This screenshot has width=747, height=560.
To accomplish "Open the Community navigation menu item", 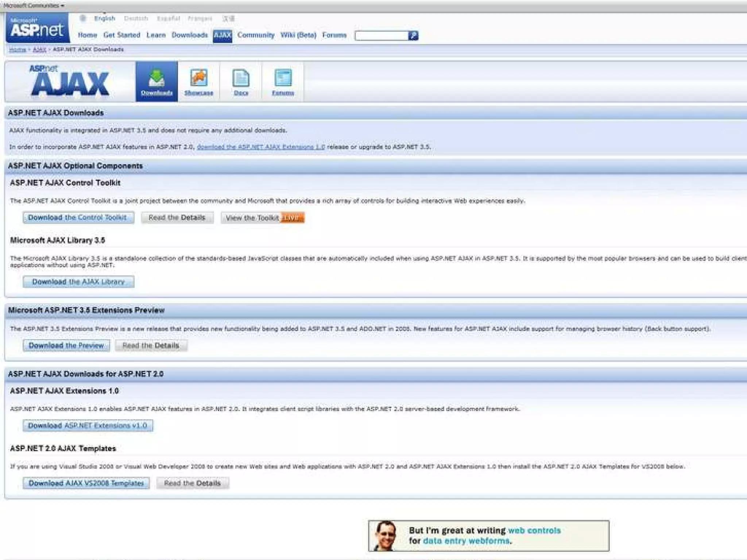I will click(256, 35).
